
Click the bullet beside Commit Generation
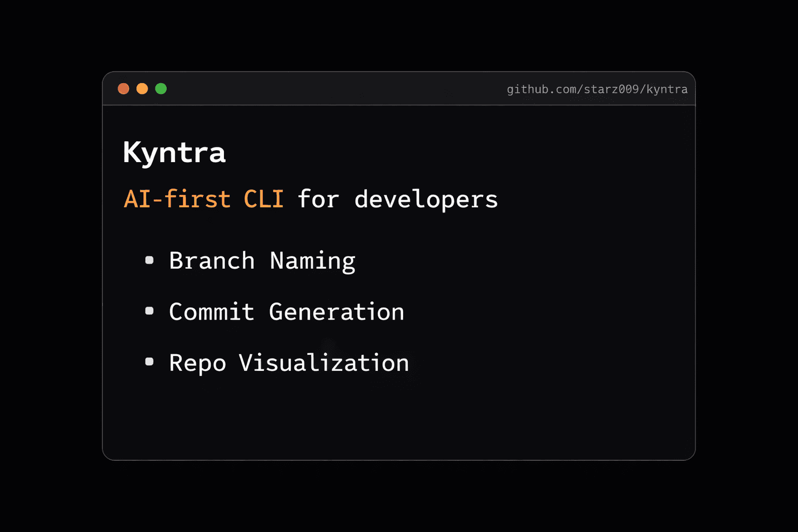tap(150, 311)
